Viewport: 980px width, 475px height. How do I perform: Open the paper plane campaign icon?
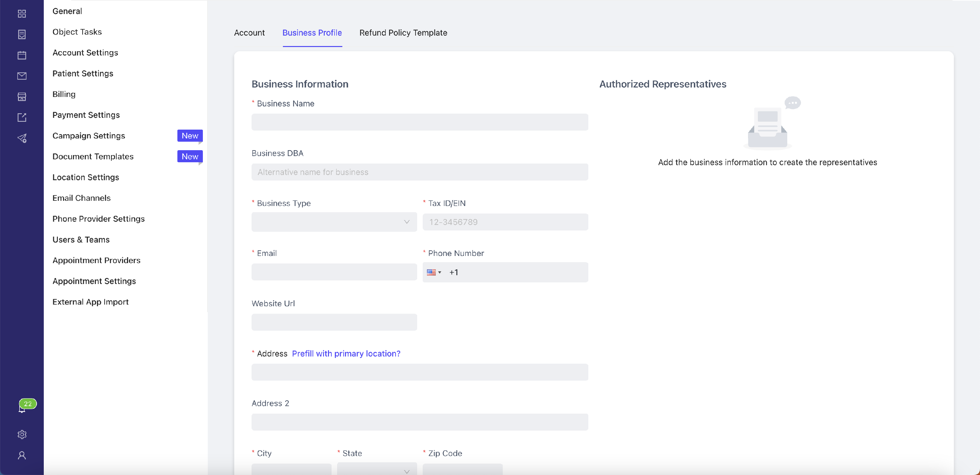tap(22, 138)
